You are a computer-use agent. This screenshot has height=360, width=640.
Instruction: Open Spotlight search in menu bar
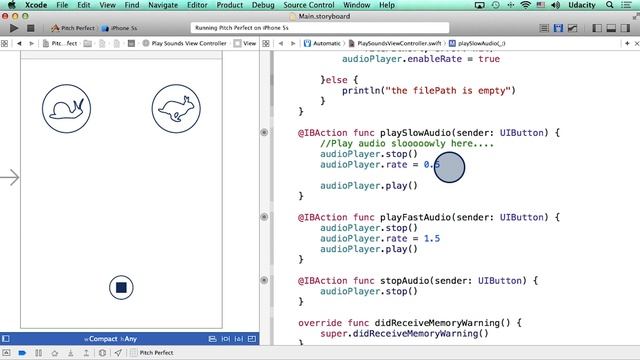tap(609, 5)
